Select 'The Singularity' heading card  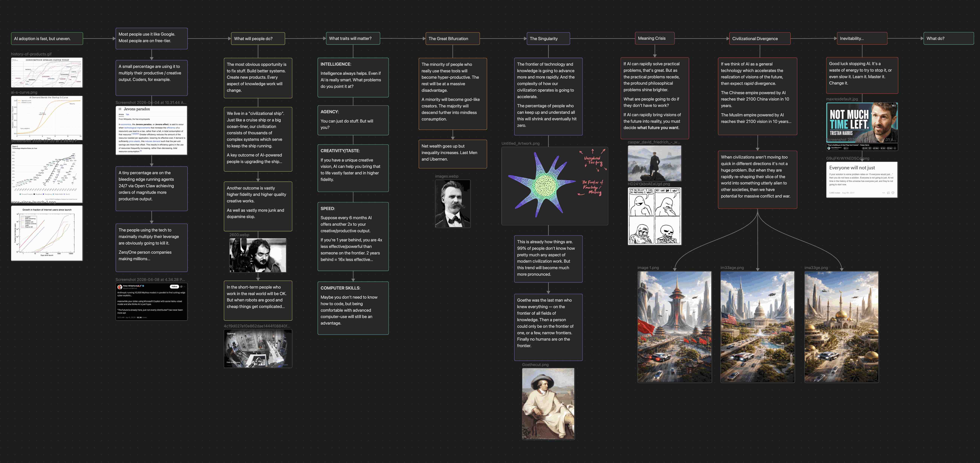pyautogui.click(x=548, y=38)
